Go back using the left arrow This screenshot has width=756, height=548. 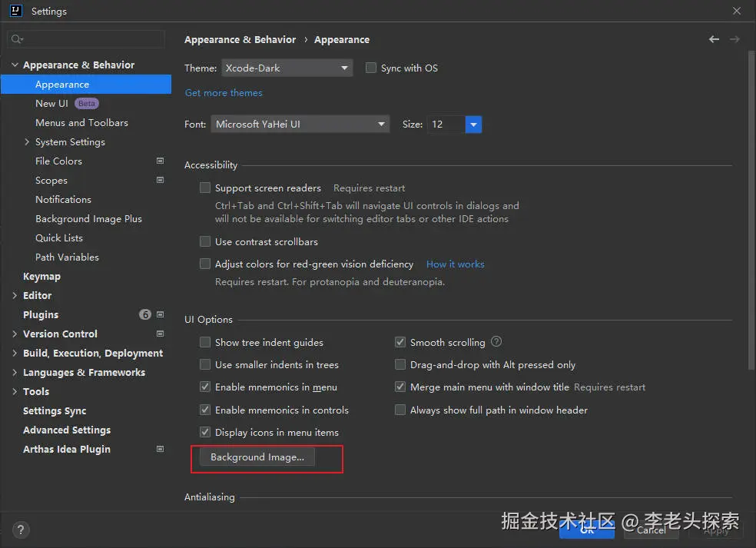click(714, 39)
